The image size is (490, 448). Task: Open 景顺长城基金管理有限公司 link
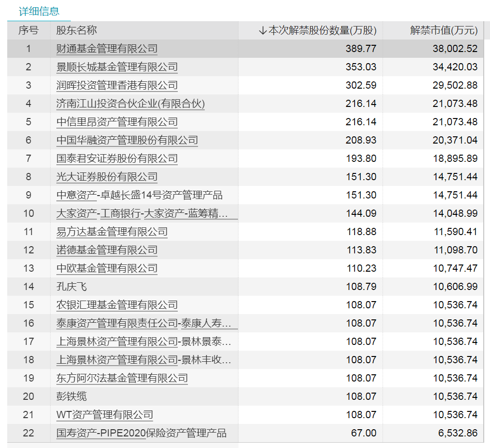point(117,67)
